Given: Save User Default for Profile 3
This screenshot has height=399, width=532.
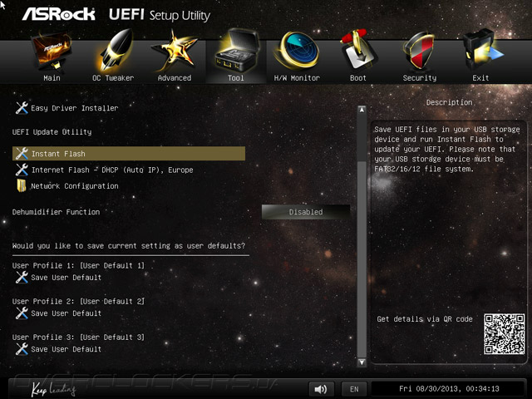Looking at the screenshot, I should click(x=66, y=349).
